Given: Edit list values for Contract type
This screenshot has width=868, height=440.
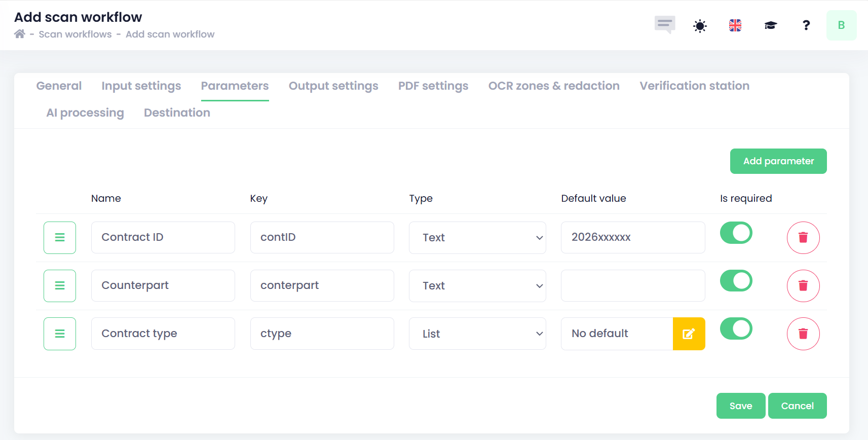Looking at the screenshot, I should 689,334.
